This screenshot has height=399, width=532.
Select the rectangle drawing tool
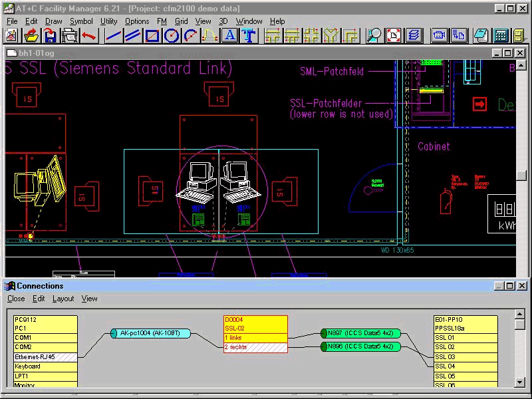[152, 36]
